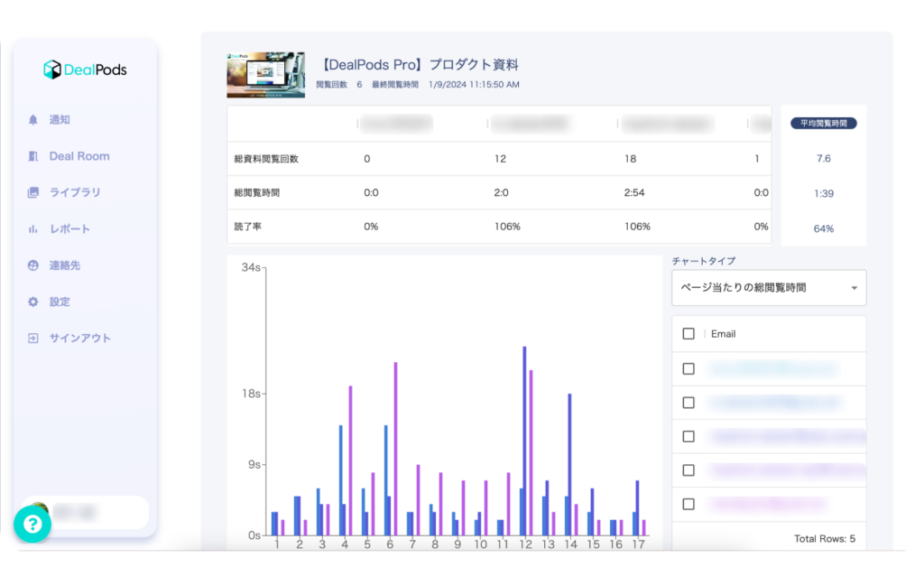
Task: Click the product document title link
Action: (x=420, y=65)
